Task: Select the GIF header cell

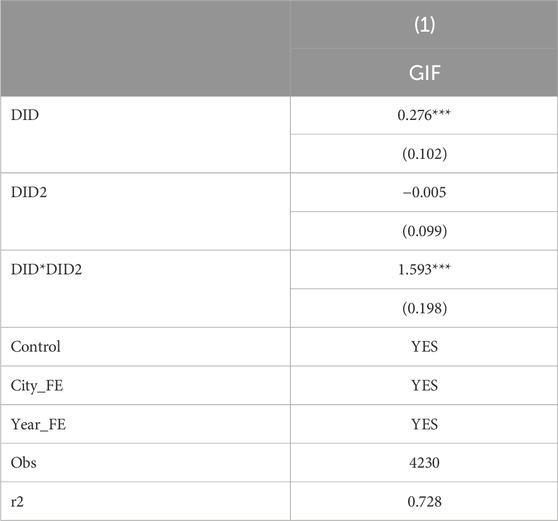Action: point(424,73)
